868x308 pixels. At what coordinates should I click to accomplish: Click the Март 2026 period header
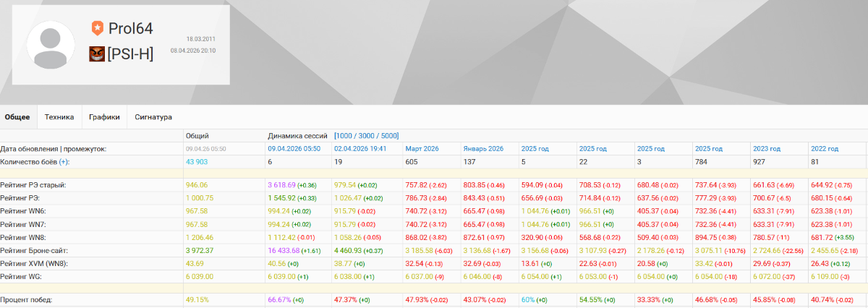[x=422, y=149]
